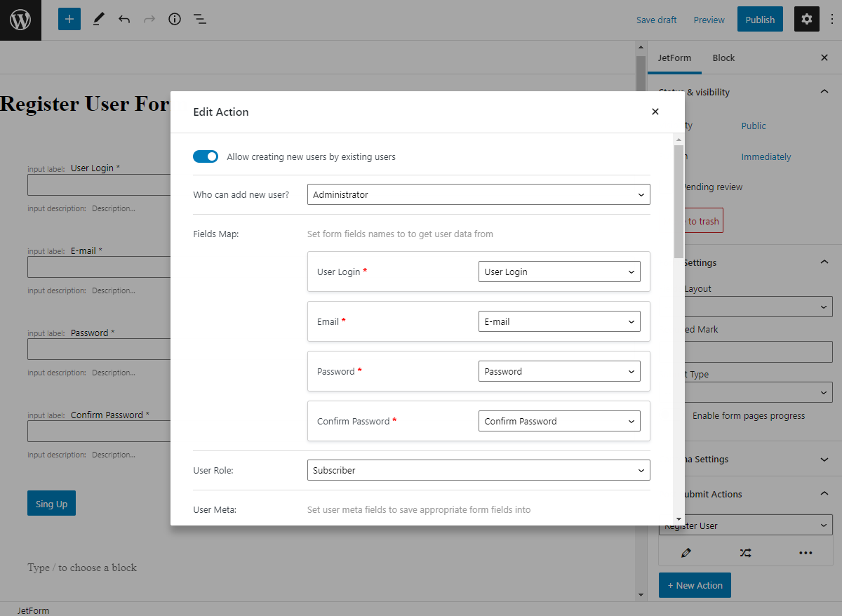Viewport: 842px width, 616px height.
Task: Toggle 'Allow creating new users by existing users'
Action: pyautogui.click(x=206, y=156)
